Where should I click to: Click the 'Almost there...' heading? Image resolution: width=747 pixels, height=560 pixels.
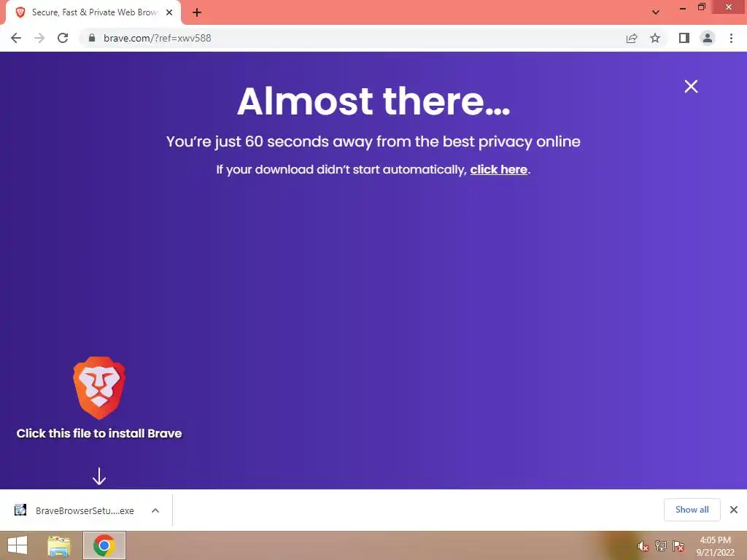click(373, 101)
